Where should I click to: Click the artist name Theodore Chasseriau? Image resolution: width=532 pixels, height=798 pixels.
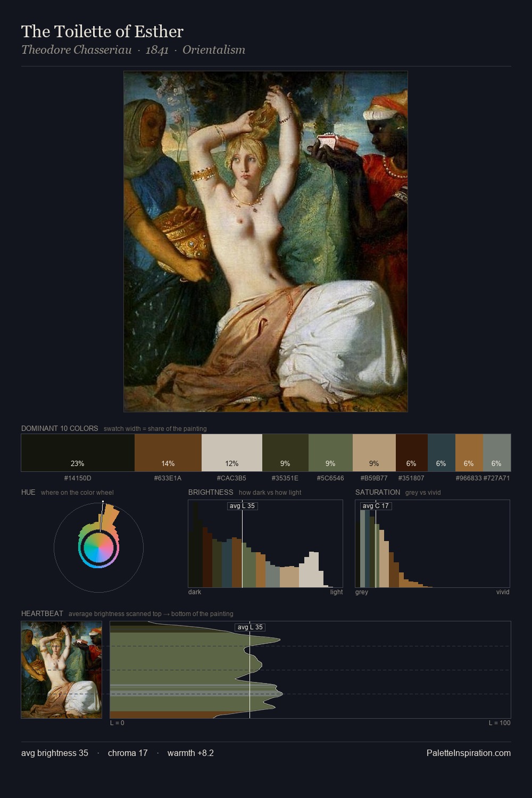tap(77, 50)
